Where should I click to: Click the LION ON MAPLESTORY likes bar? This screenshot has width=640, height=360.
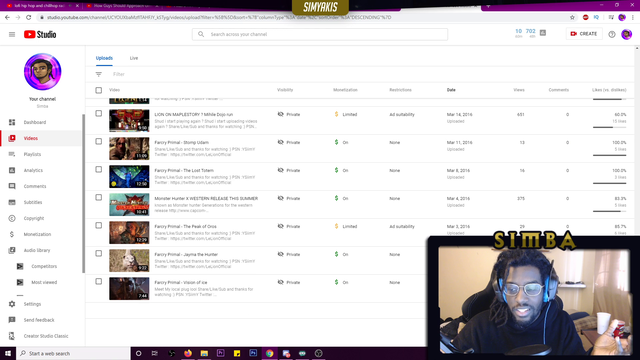click(x=609, y=127)
